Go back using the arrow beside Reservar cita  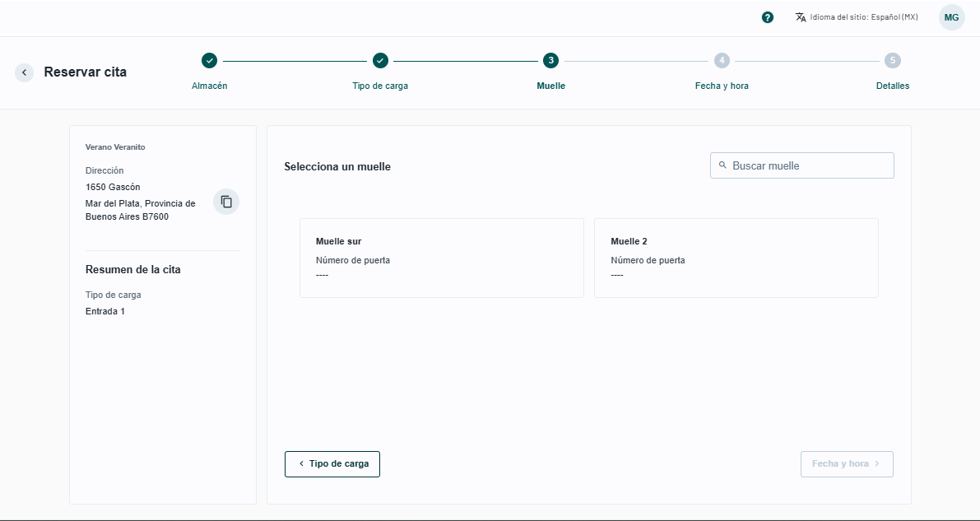pos(25,72)
